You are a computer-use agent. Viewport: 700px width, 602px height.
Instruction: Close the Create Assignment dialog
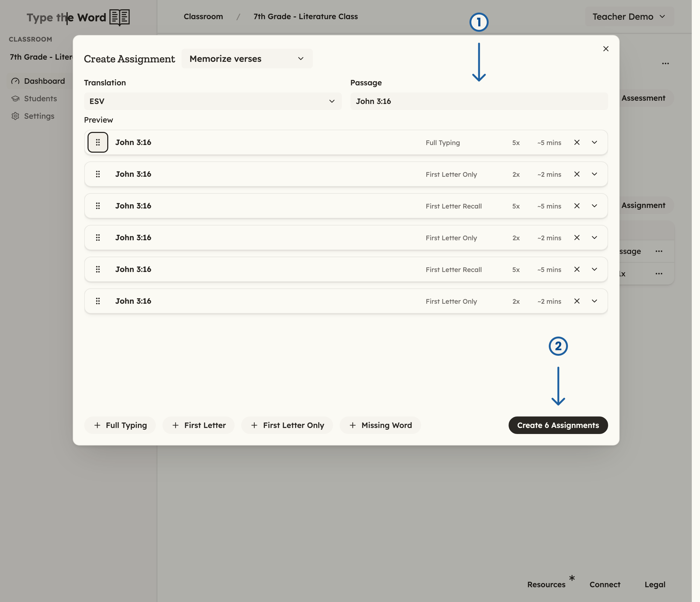coord(606,49)
